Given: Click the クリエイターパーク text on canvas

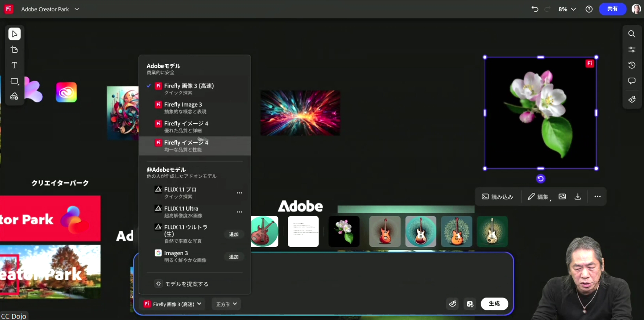Looking at the screenshot, I should click(60, 183).
